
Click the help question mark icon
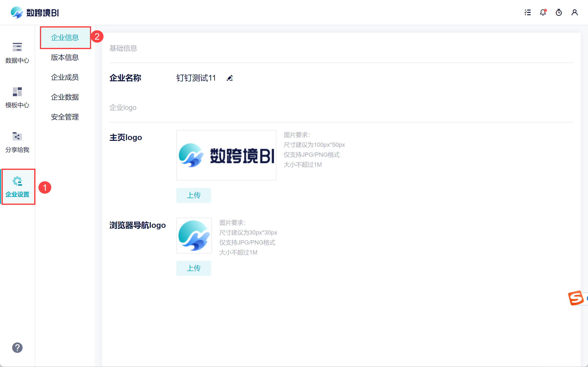(17, 348)
